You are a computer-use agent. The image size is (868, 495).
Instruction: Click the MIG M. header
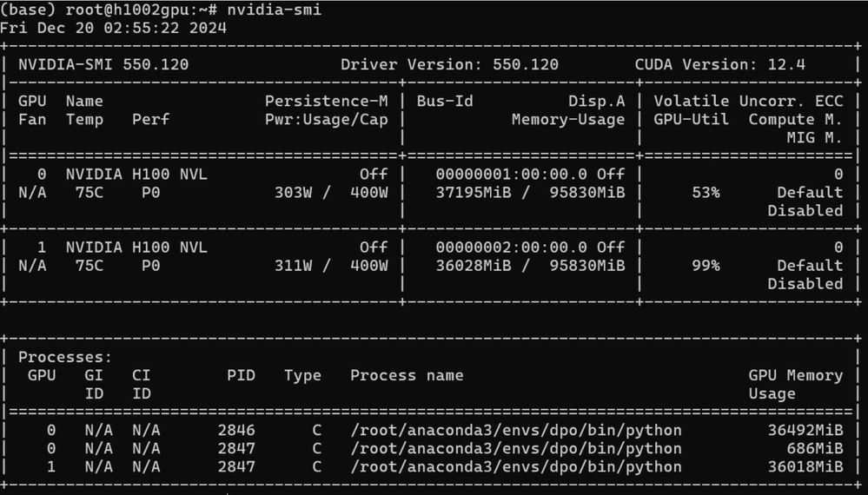(815, 138)
